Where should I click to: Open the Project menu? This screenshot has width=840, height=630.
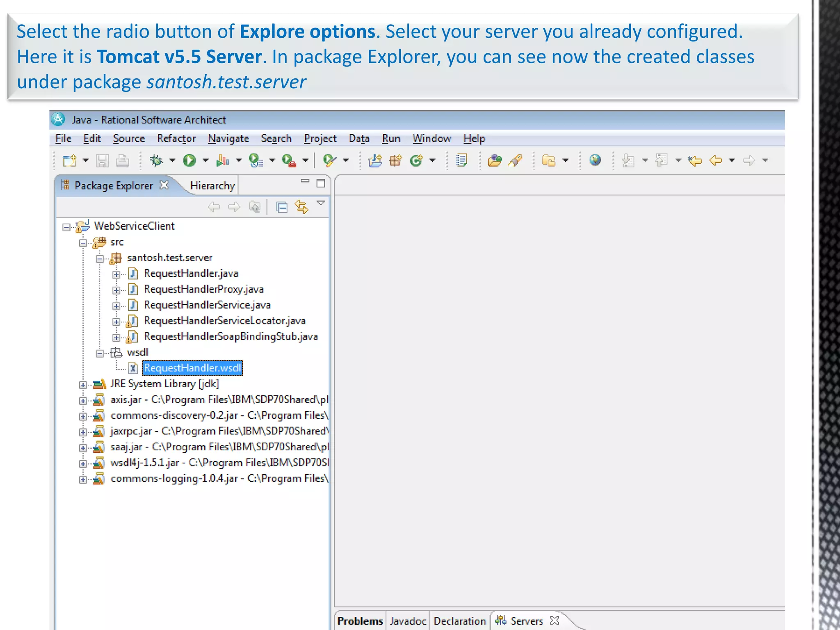click(320, 139)
